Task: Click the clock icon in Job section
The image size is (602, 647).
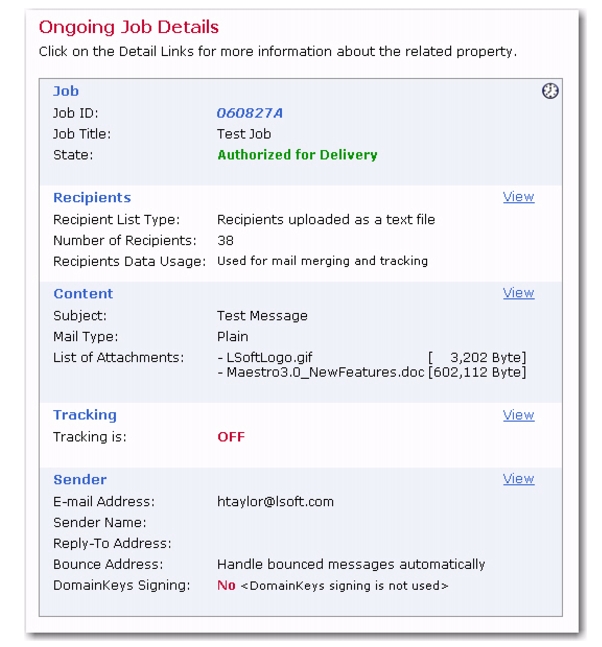Action: 550,91
